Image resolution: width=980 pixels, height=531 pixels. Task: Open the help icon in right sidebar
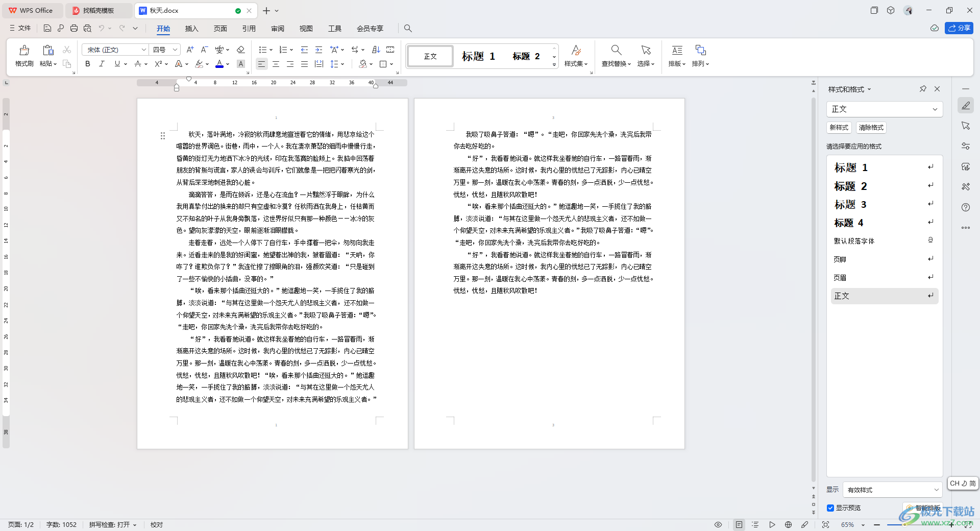pos(966,207)
